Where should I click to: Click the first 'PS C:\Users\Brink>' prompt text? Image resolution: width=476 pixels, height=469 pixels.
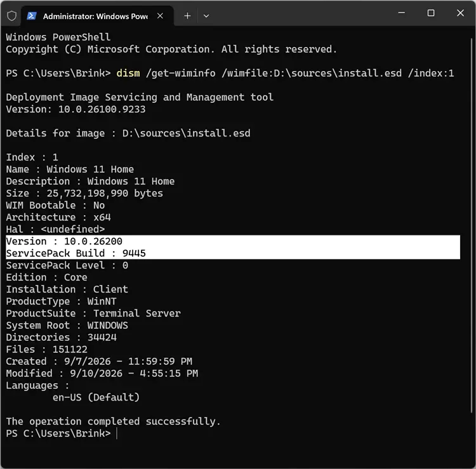(58, 73)
